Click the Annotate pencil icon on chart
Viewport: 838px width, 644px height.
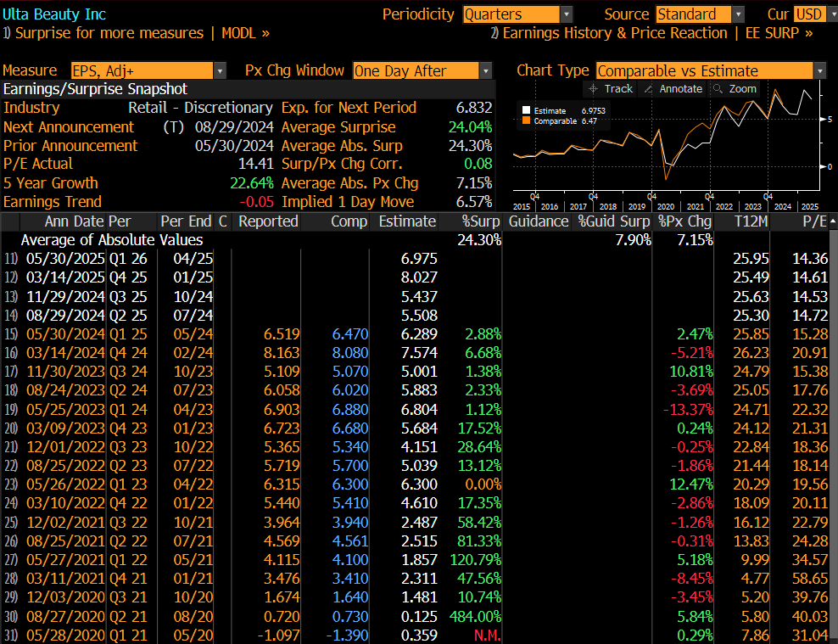point(648,89)
